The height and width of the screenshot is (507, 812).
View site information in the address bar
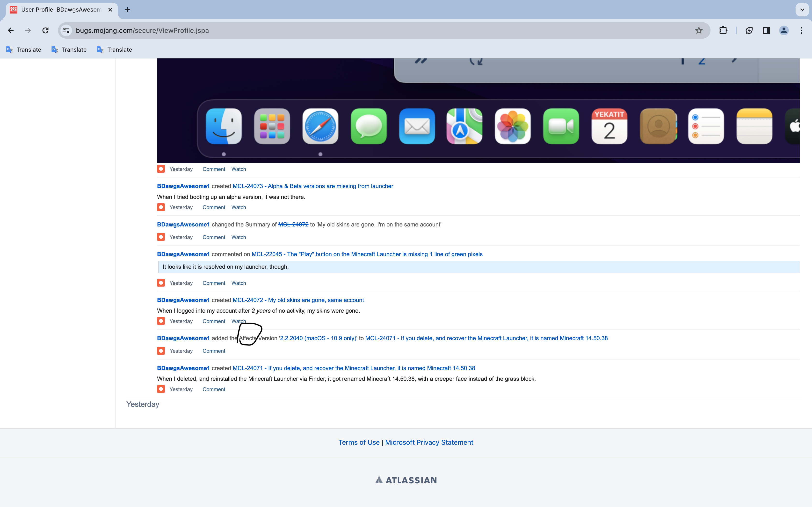(x=66, y=30)
